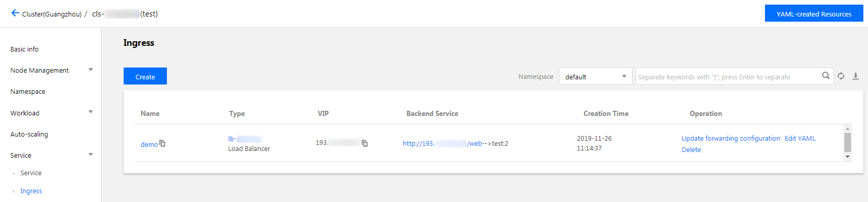Delete the demo ingress
The image size is (868, 202).
click(691, 149)
